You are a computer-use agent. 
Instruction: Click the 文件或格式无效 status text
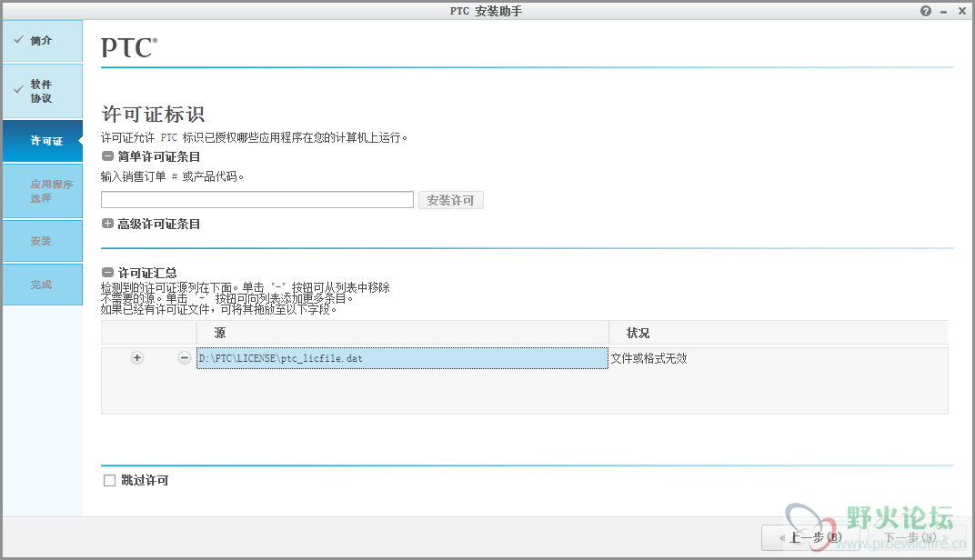pos(648,358)
